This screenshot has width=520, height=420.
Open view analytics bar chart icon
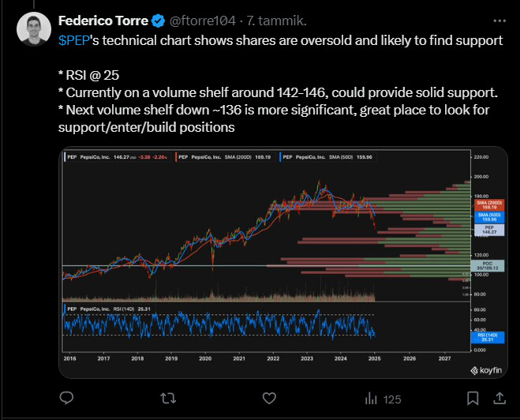tap(371, 399)
